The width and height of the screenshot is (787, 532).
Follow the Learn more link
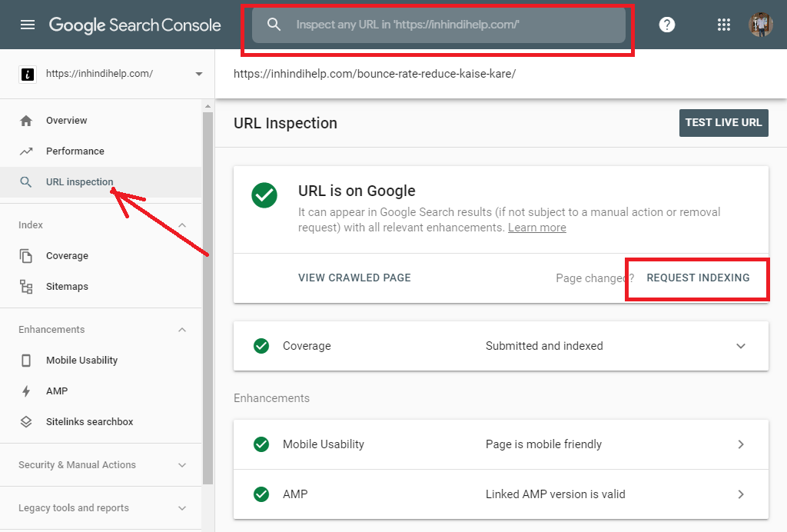click(536, 228)
